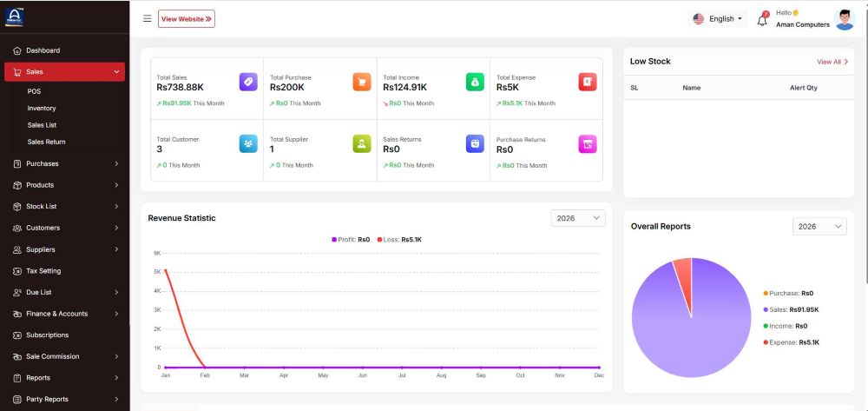
Task: Click the Total Expense red icon
Action: coord(588,82)
